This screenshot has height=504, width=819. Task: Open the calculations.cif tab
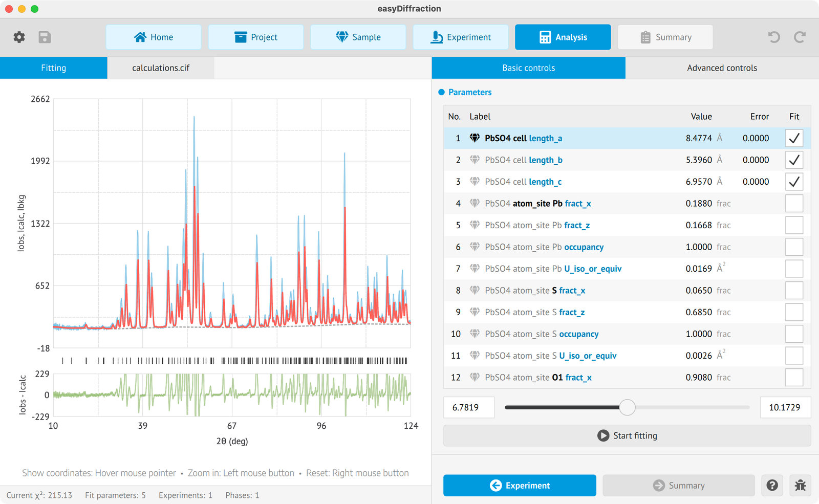click(x=161, y=68)
